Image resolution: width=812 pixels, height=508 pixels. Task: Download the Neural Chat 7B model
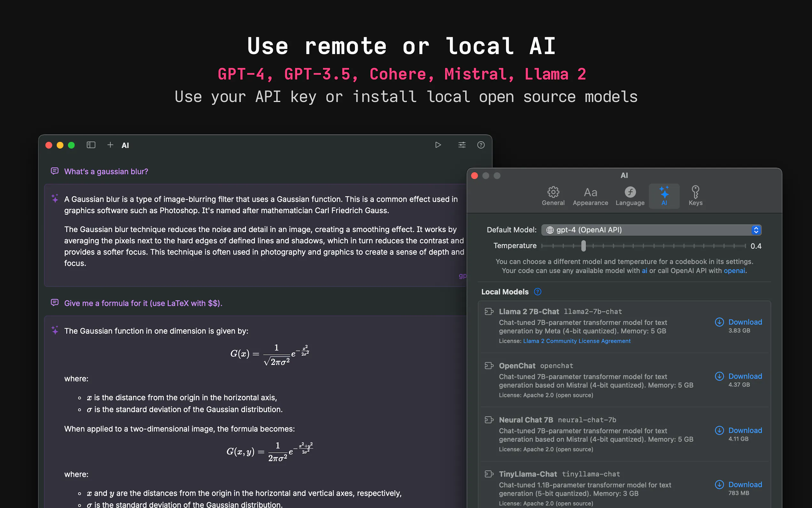[745, 430]
